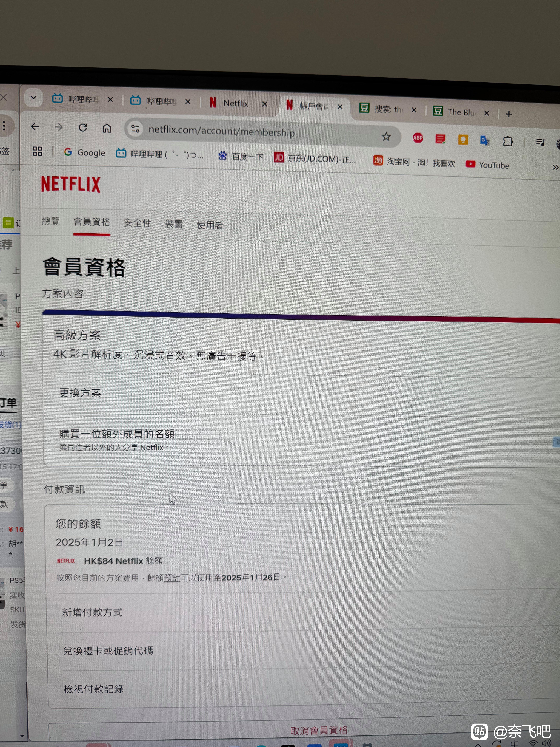Go to the browser home page

[x=107, y=128]
